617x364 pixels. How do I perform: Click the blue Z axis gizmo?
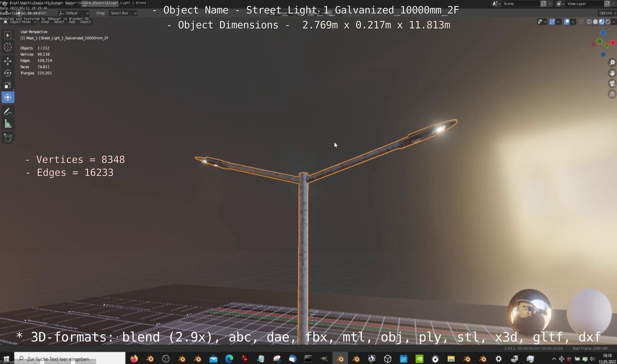(603, 33)
